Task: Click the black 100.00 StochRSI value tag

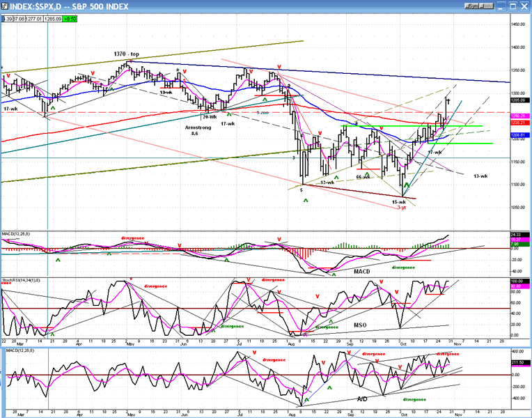Action: pos(519,281)
